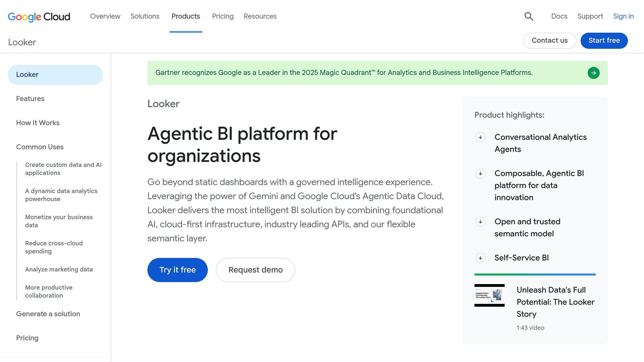Click the down-arrow icon beside Self-Service BI

pyautogui.click(x=480, y=258)
